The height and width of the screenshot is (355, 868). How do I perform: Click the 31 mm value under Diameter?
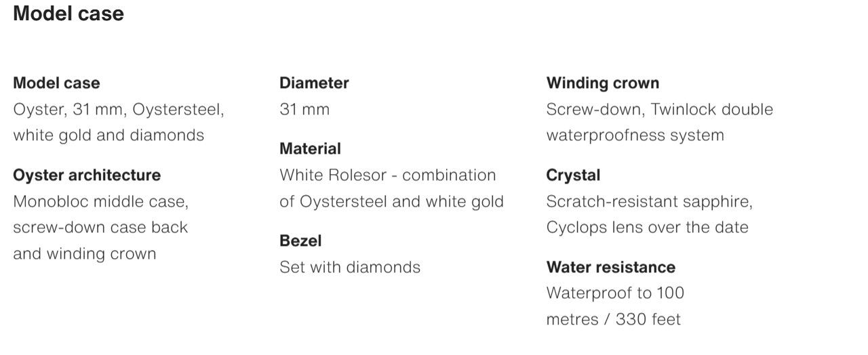tap(304, 109)
